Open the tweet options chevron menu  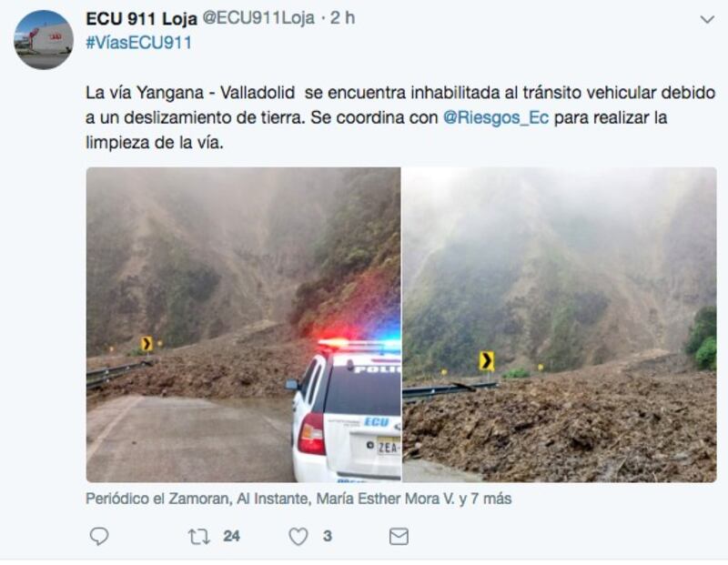click(x=707, y=19)
